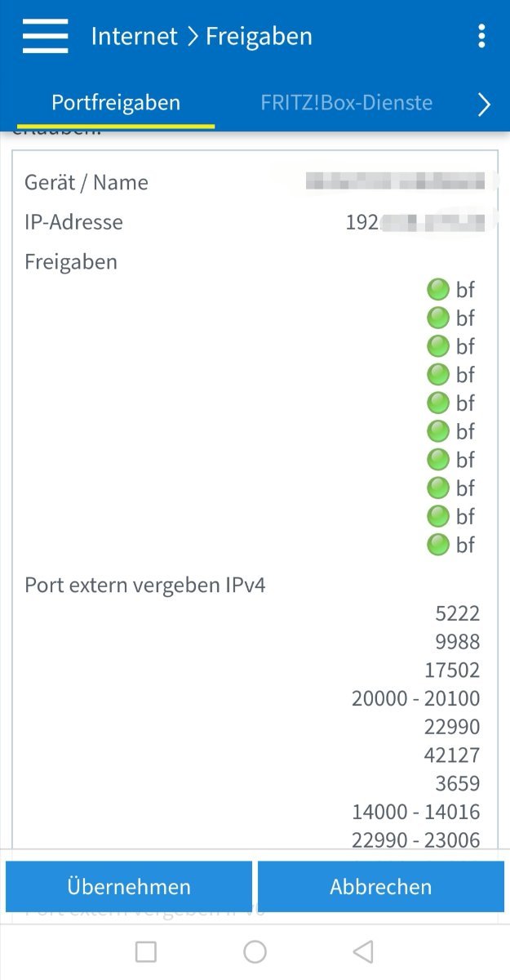Select port entry 5222
Viewport: 510px width, 980px height.
click(458, 613)
